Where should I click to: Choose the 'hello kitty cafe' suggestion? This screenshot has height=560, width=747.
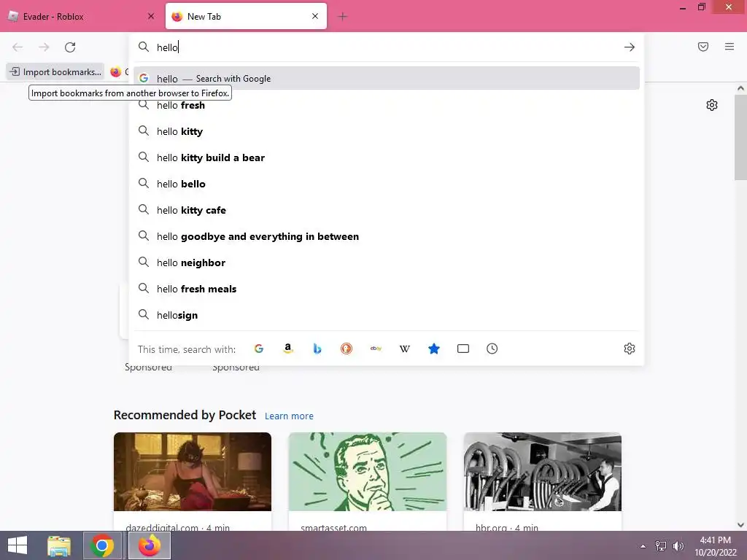coord(387,210)
